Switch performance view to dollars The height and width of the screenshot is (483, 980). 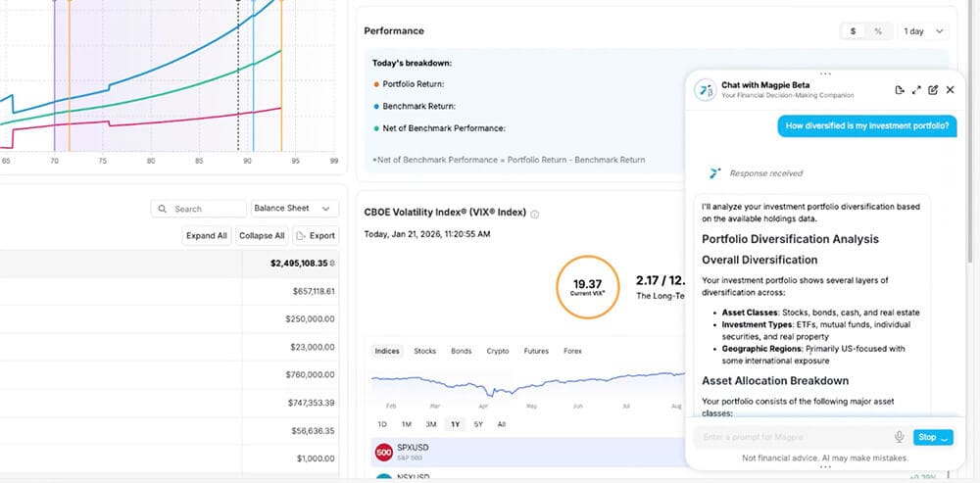(854, 31)
